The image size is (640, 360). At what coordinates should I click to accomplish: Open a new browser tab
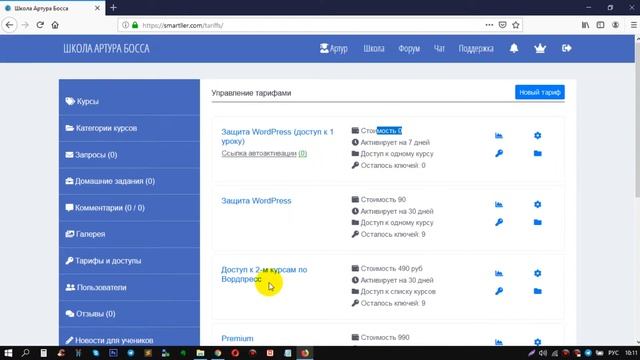click(113, 7)
